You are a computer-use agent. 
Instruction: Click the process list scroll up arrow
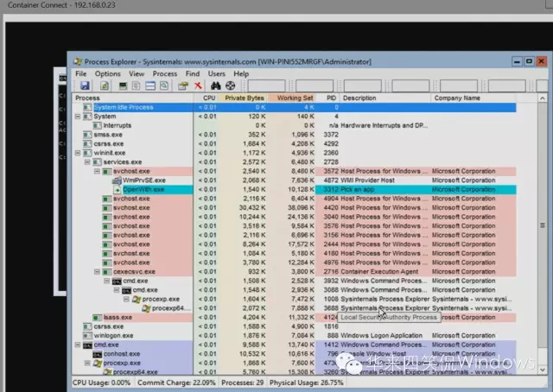[x=543, y=98]
